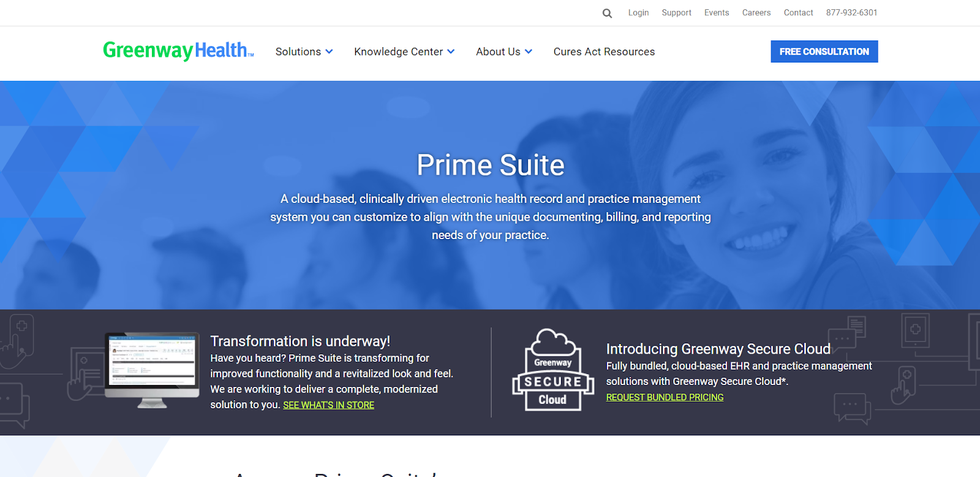
Task: Open the Events link
Action: 717,12
